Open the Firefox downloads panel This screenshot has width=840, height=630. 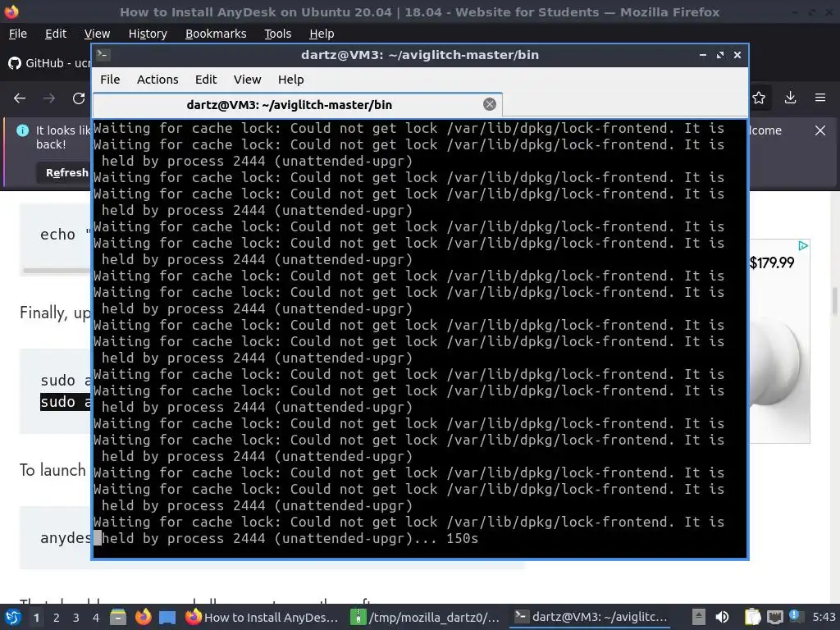click(790, 98)
